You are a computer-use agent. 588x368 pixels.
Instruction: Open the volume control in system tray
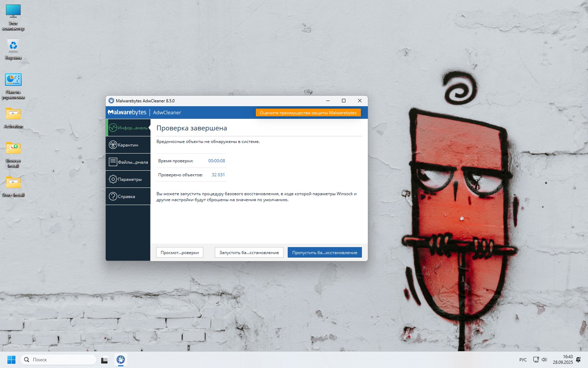(x=544, y=360)
